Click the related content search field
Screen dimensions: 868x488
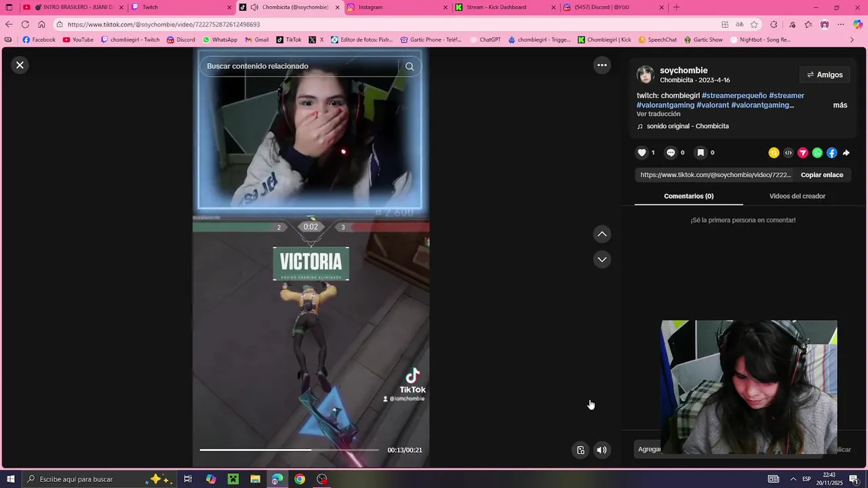click(298, 66)
